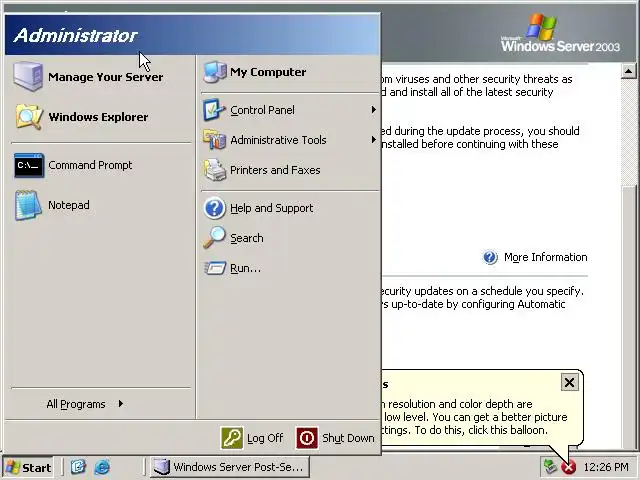The image size is (640, 480).
Task: Click the Administrator user name header
Action: (x=76, y=36)
